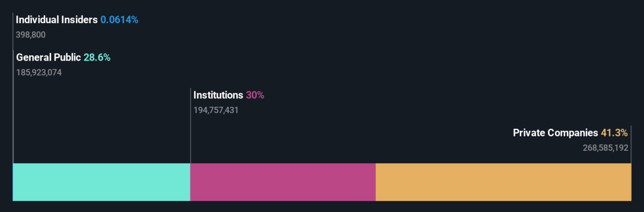Click the 0.0614% insiders percentage
The image size is (644, 212).
point(119,20)
